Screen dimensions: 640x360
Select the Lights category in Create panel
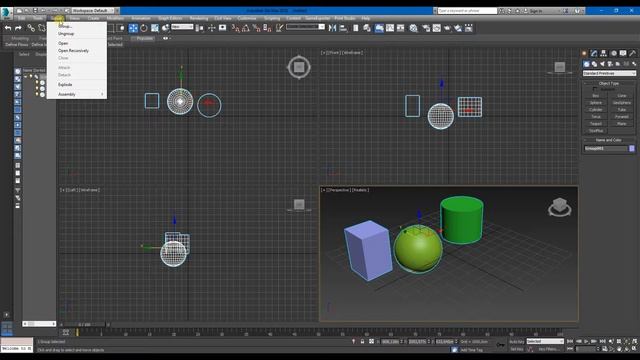point(602,64)
